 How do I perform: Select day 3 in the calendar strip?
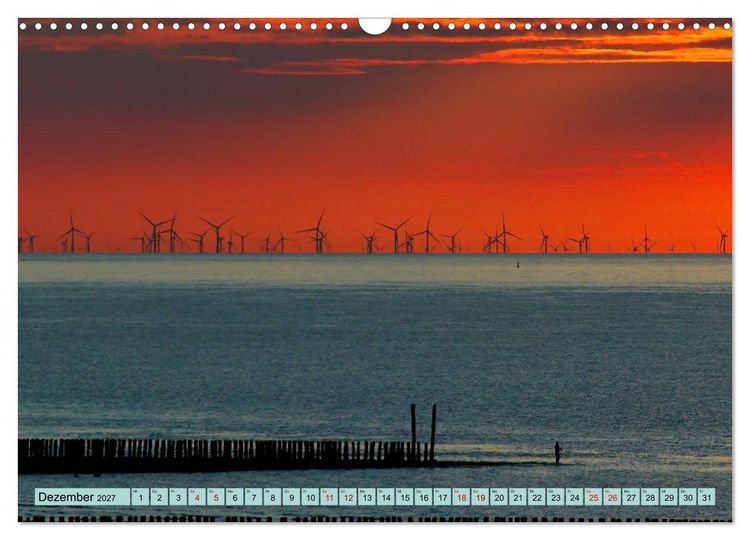coord(178,497)
